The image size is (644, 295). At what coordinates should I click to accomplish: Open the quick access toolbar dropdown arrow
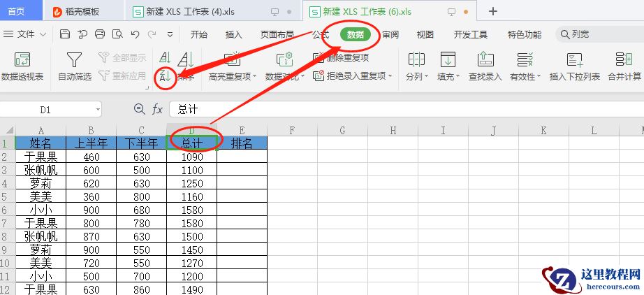[170, 35]
